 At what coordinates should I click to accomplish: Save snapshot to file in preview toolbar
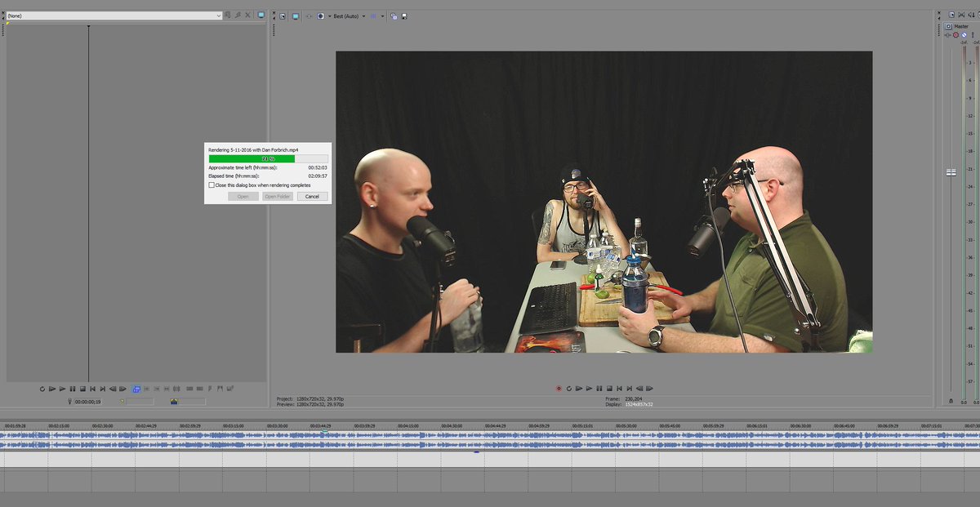404,16
